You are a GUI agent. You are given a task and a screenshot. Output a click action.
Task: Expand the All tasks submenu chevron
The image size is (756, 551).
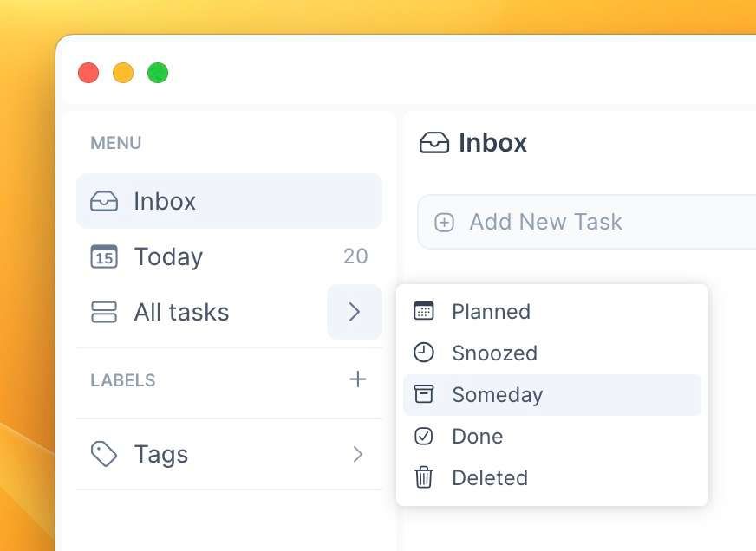point(355,312)
